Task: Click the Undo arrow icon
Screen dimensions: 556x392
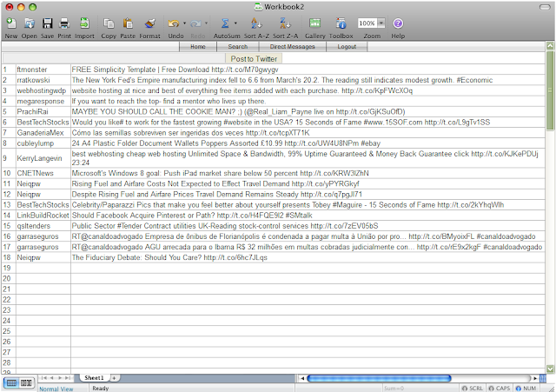Action: click(174, 23)
